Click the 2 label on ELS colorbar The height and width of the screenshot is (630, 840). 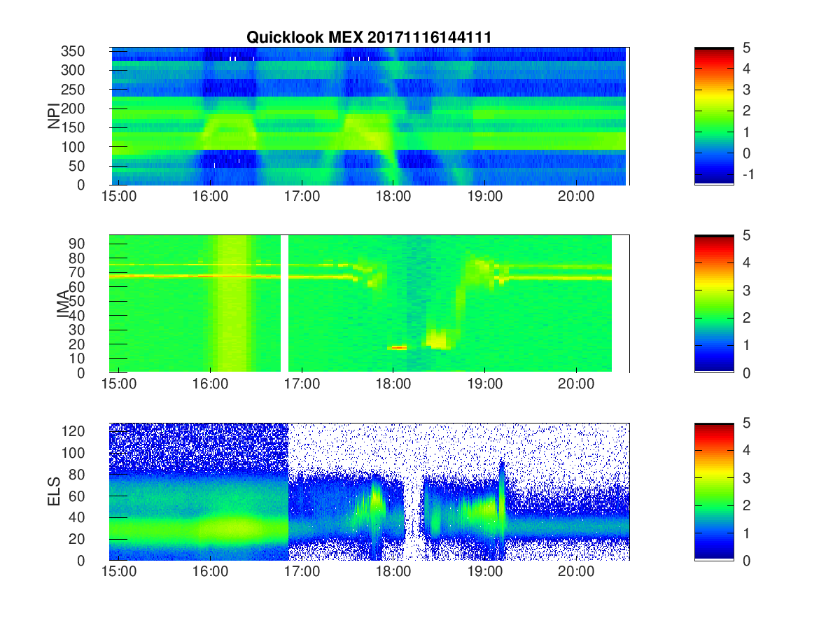[x=745, y=505]
